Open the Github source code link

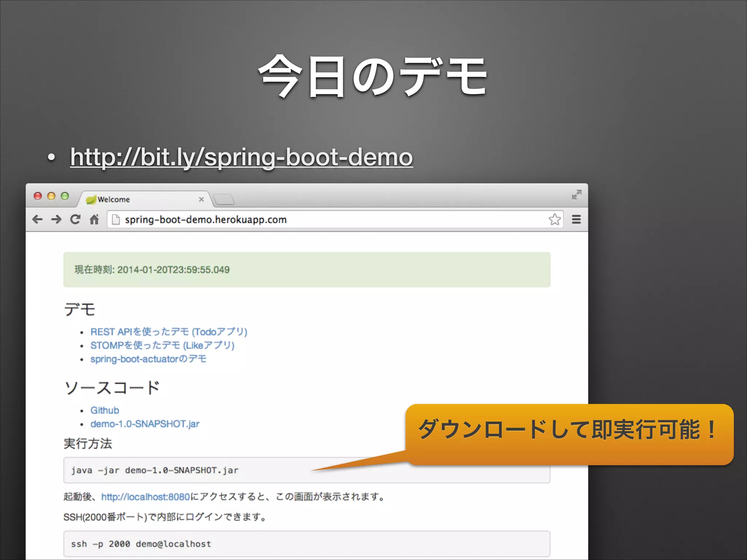click(105, 411)
